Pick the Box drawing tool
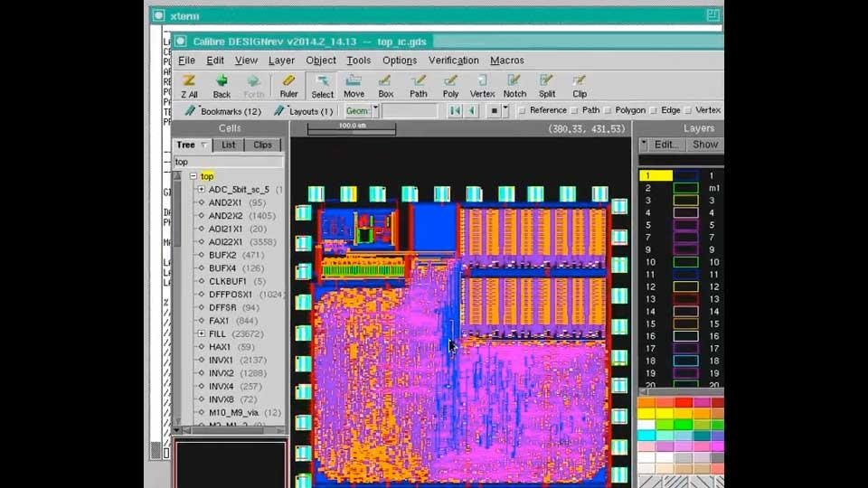The height and width of the screenshot is (488, 868). pyautogui.click(x=386, y=86)
